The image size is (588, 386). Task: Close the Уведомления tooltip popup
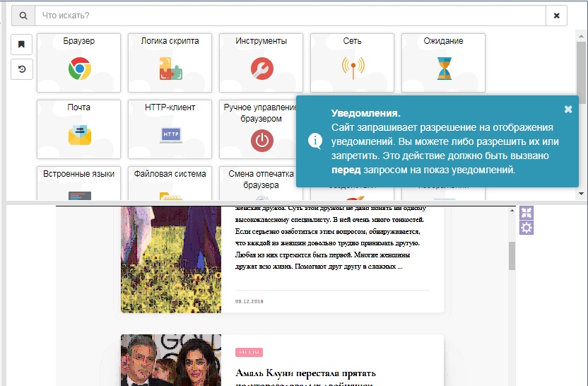point(568,109)
